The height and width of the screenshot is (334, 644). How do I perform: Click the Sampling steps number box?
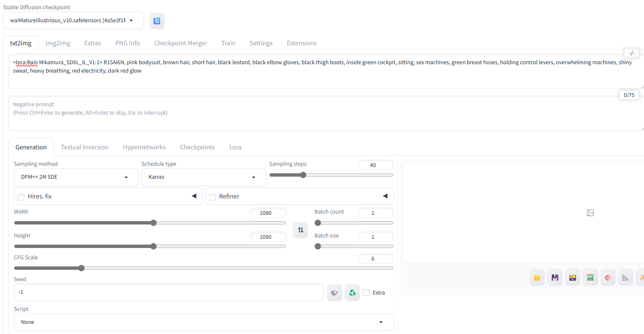coord(376,165)
